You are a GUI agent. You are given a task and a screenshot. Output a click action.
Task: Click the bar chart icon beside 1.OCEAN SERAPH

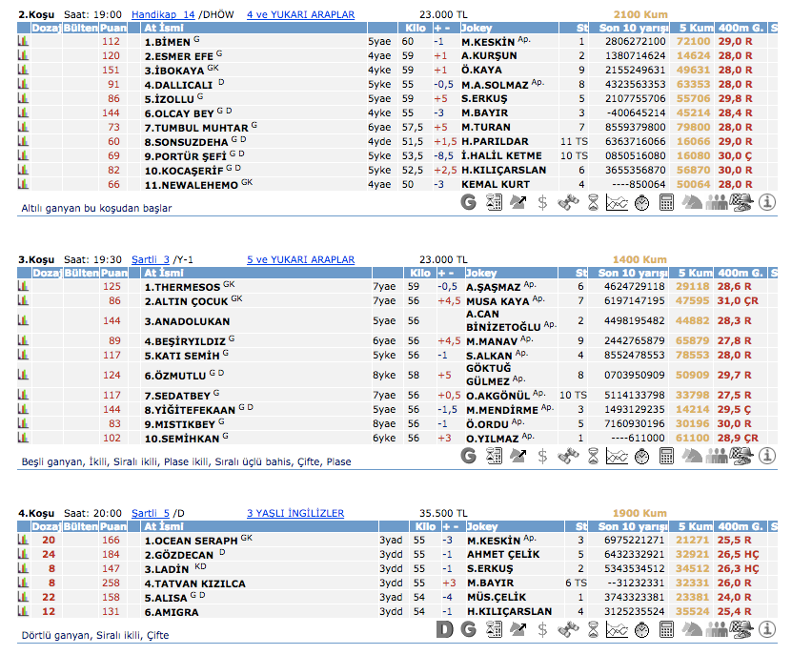pos(23,540)
